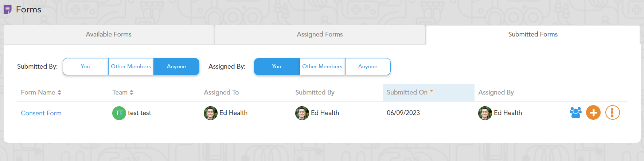Click Ed Health avatar under Assigned By
Viewport: 644px width, 161px height.
click(485, 113)
